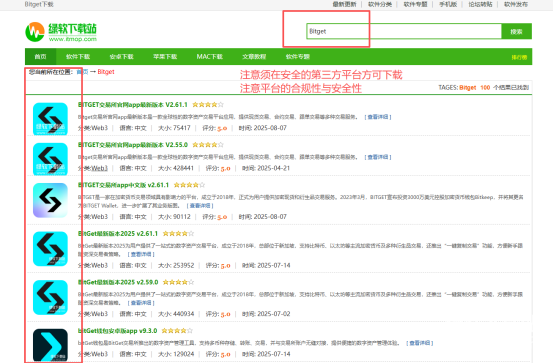Click the star rating of 中文版 v2.61.1
The width and height of the screenshot is (554, 364).
[x=189, y=185]
